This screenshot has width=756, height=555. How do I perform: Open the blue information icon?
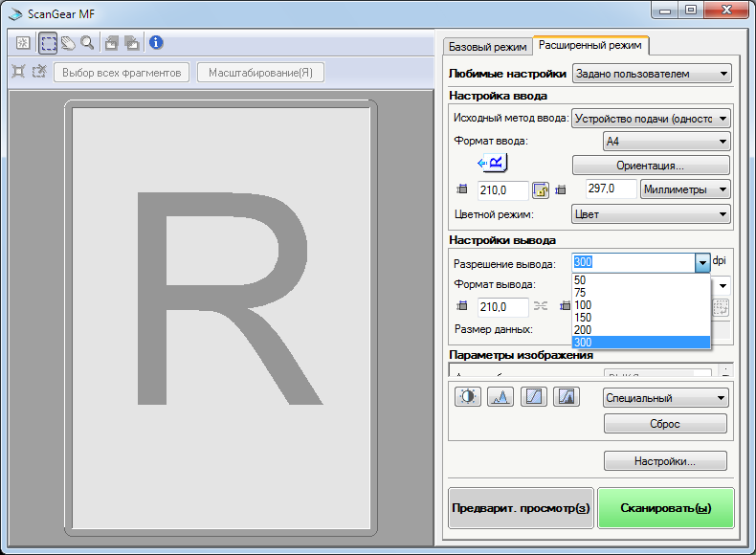tap(156, 43)
